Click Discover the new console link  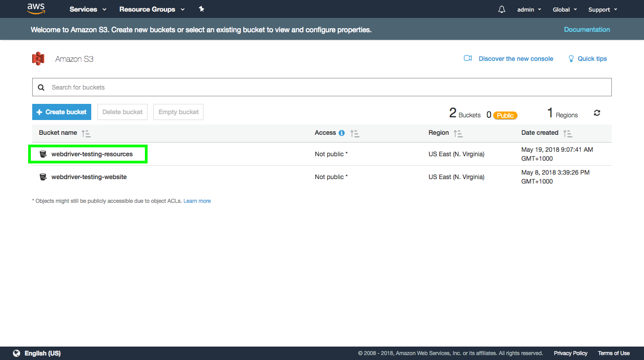516,59
